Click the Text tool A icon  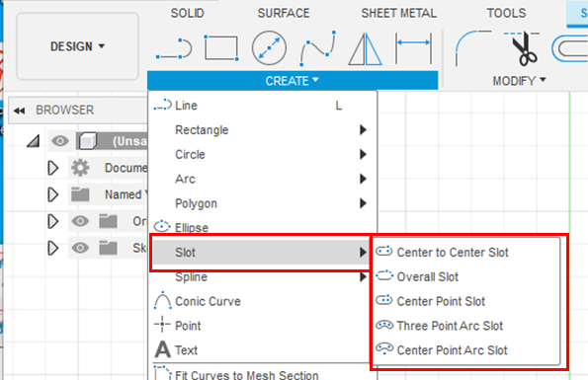163,349
